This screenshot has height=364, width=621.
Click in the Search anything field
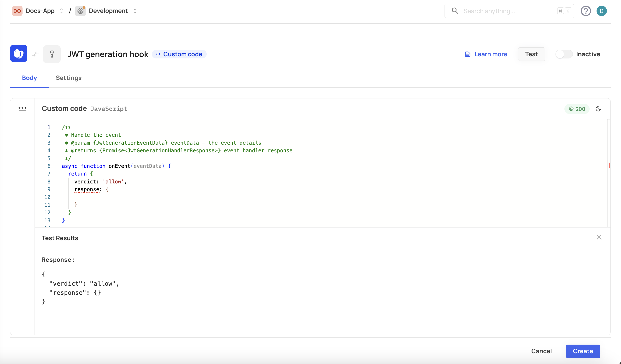tap(508, 11)
